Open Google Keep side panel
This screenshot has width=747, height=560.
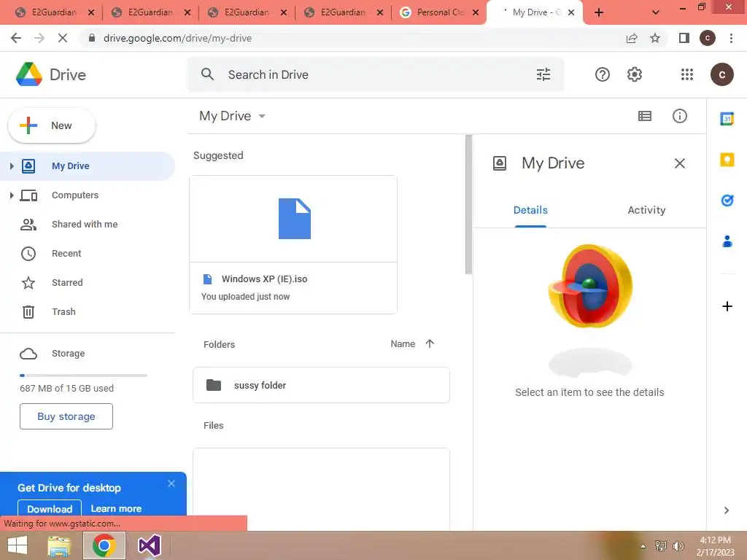click(727, 160)
